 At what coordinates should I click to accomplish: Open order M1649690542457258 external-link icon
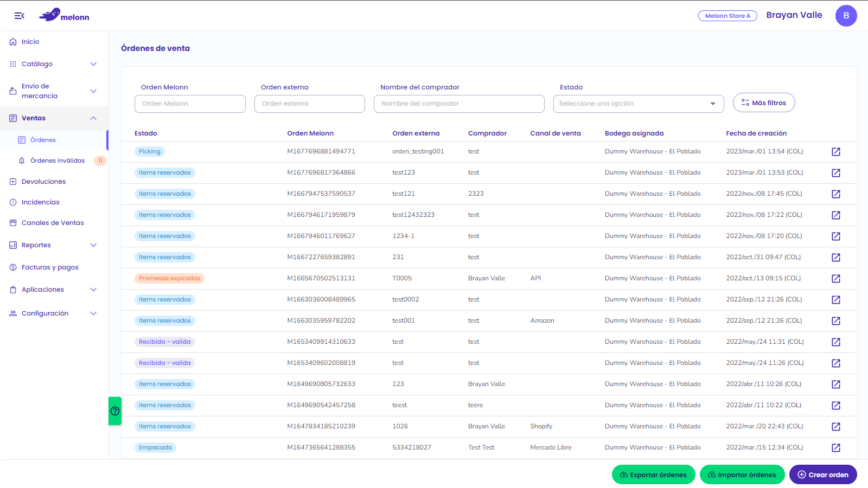(x=836, y=406)
